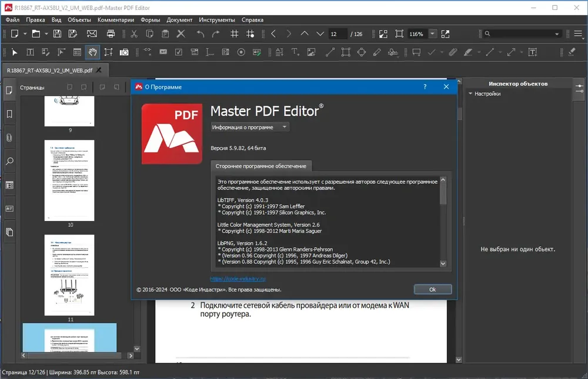Viewport: 588px width, 379px height.
Task: Collapse the Настройки section expander
Action: point(470,93)
